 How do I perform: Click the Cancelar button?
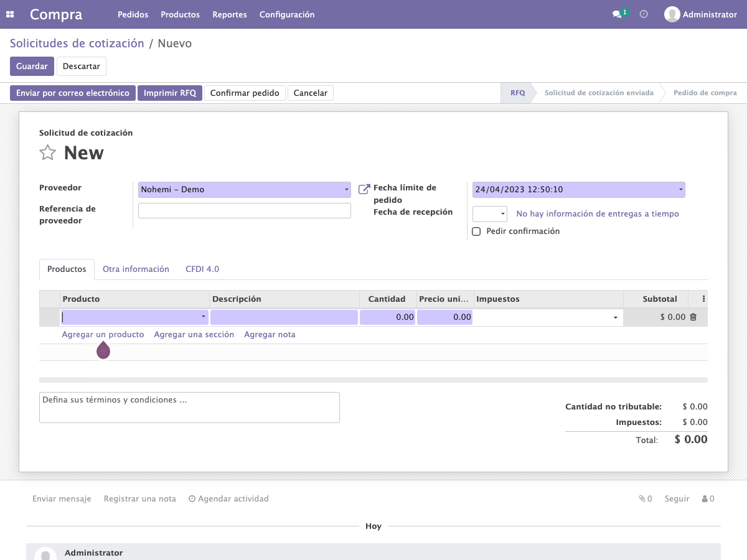[311, 93]
